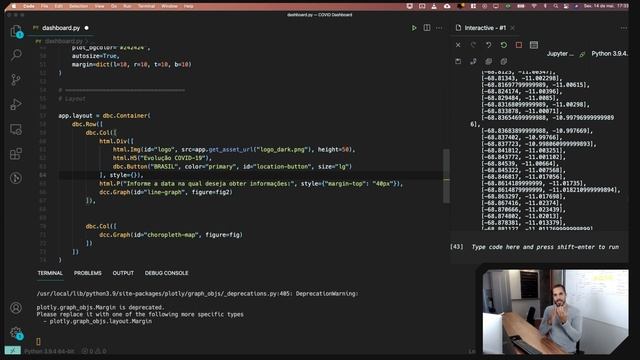The width and height of the screenshot is (640, 360).
Task: Open the Manage gear icon
Action: pos(16,333)
